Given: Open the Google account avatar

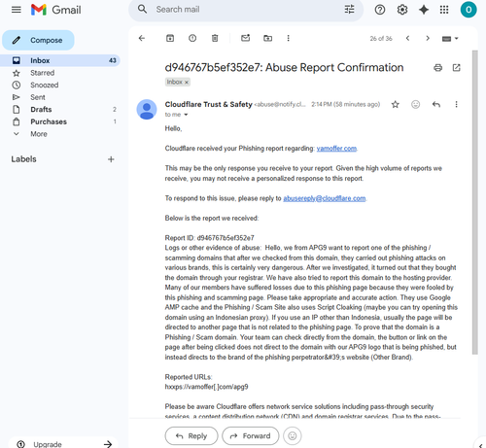Looking at the screenshot, I should 469,10.
